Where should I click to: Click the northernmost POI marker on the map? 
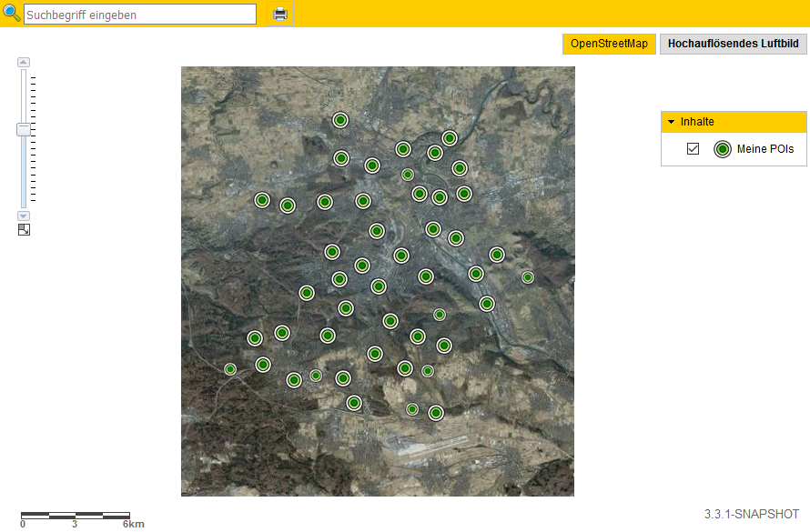339,120
